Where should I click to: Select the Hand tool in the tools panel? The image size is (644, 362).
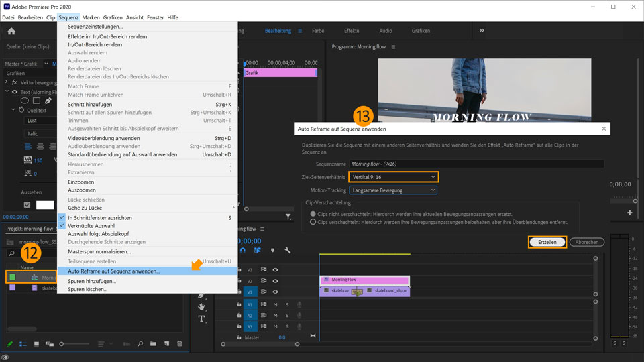coord(201,306)
